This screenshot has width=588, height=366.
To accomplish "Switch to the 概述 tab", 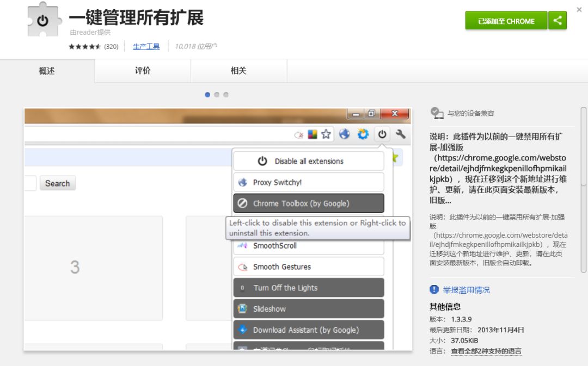I will coord(47,71).
